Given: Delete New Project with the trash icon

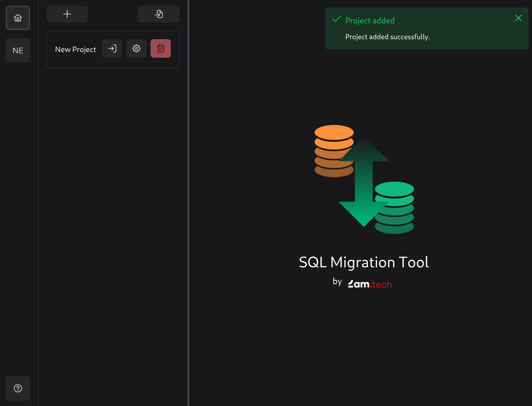Looking at the screenshot, I should click(x=161, y=49).
